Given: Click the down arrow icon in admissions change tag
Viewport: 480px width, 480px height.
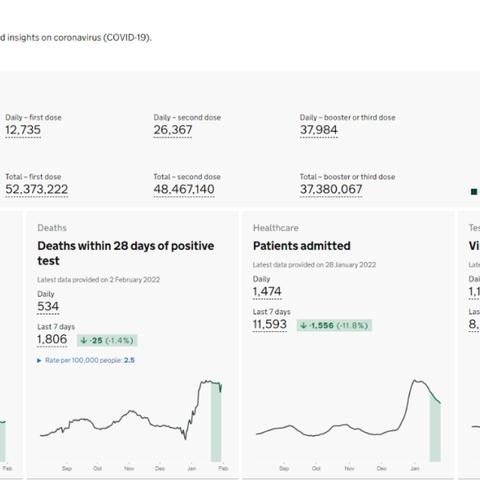Looking at the screenshot, I should [303, 325].
